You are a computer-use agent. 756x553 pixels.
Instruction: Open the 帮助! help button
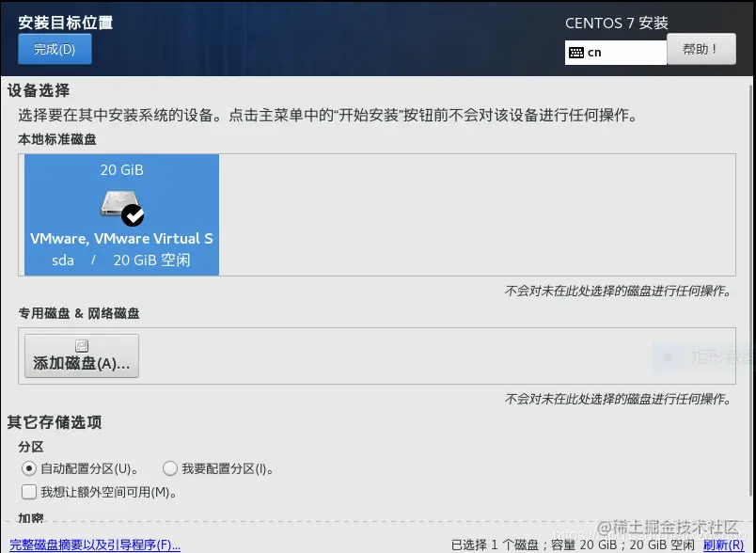click(x=701, y=49)
